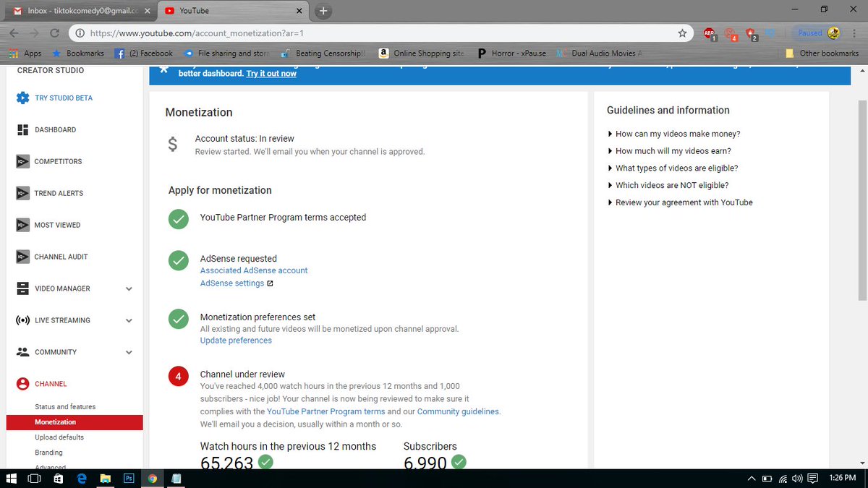Open the Chrome profile avatar
The image size is (868, 488).
pyautogui.click(x=834, y=33)
